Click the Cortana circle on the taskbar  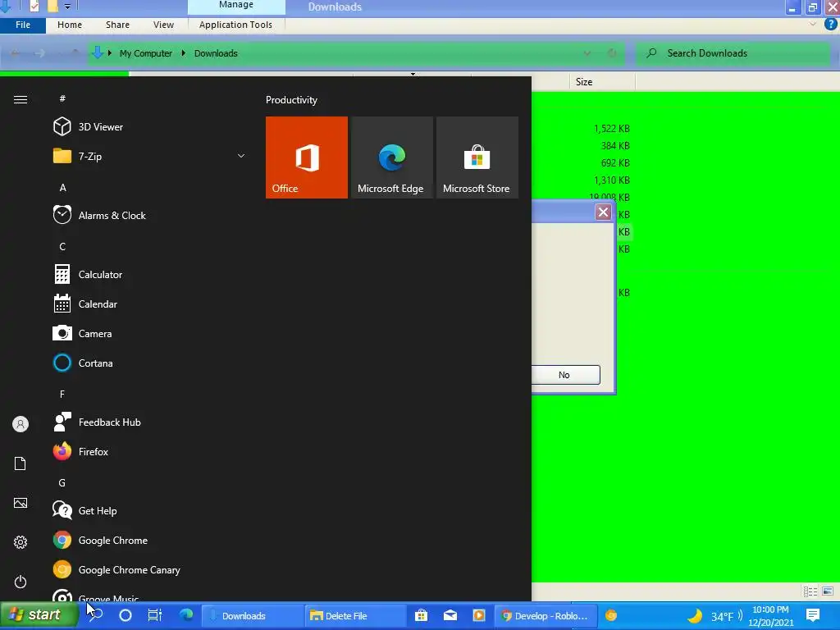click(126, 615)
